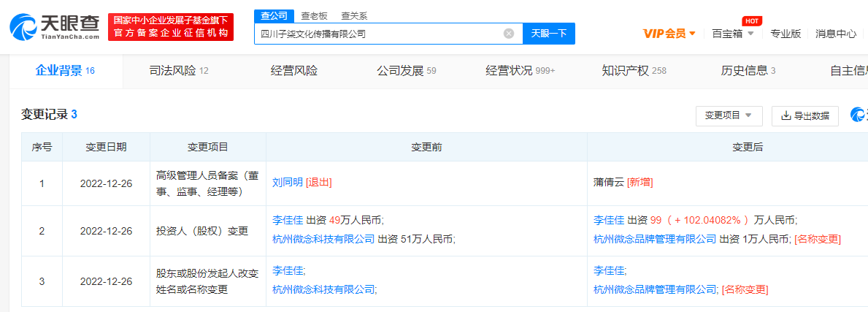
Task: Click the 天眼一下 search button
Action: [x=548, y=34]
